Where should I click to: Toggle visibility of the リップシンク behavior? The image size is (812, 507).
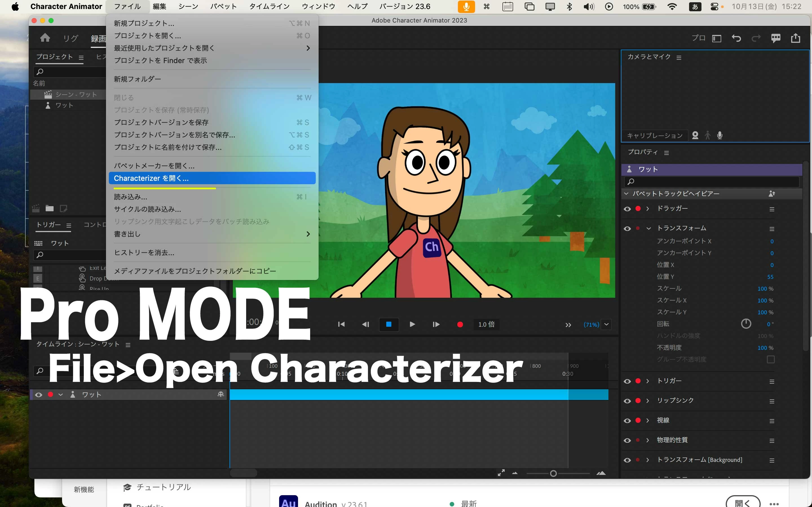point(627,401)
